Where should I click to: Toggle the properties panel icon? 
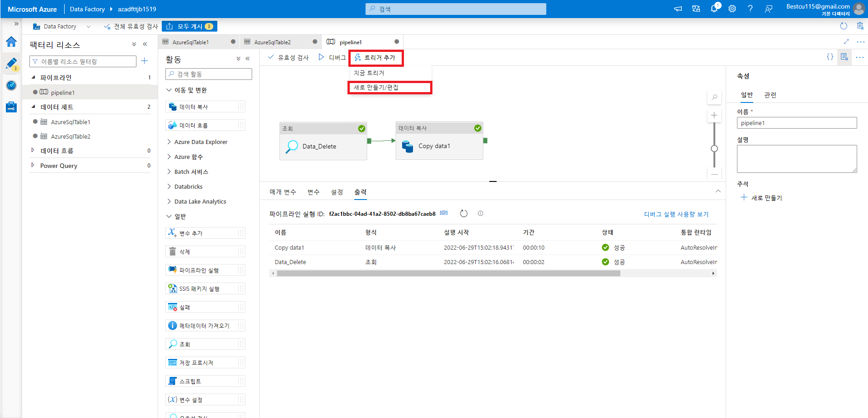tap(844, 57)
